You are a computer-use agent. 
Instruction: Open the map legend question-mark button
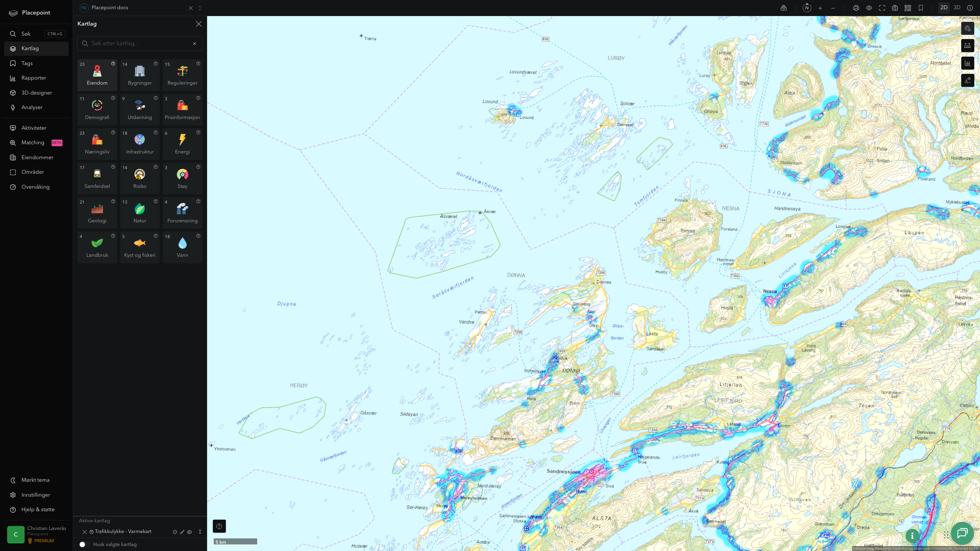(x=219, y=526)
